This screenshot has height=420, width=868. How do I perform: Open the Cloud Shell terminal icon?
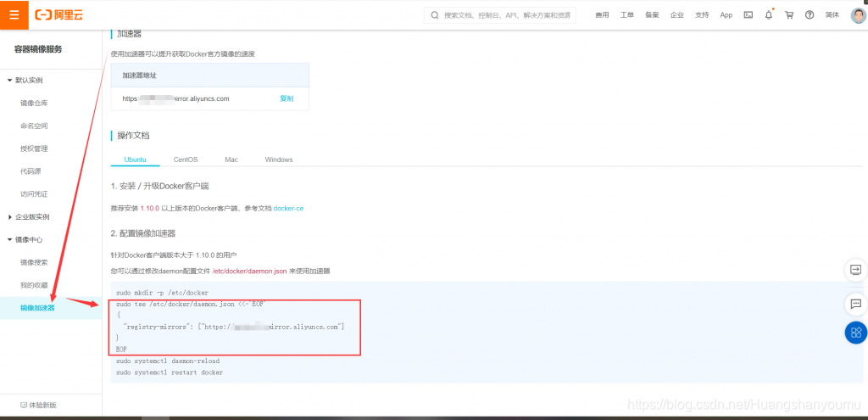[748, 15]
